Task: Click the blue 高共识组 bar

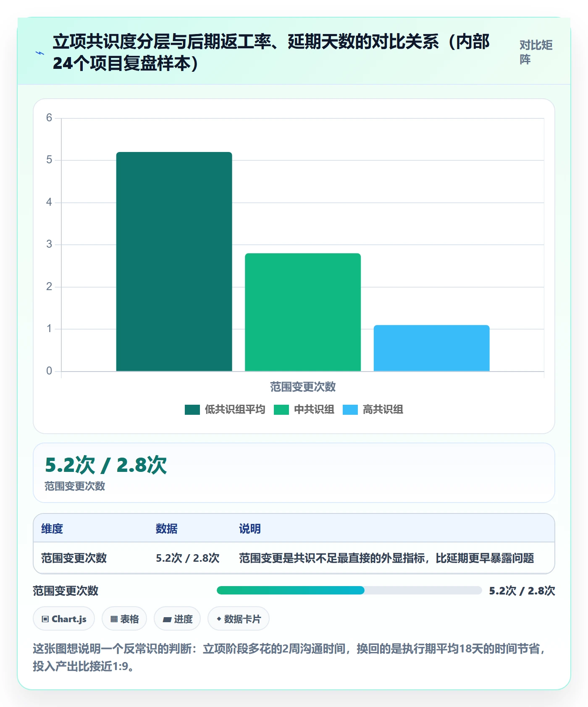Action: click(x=431, y=348)
